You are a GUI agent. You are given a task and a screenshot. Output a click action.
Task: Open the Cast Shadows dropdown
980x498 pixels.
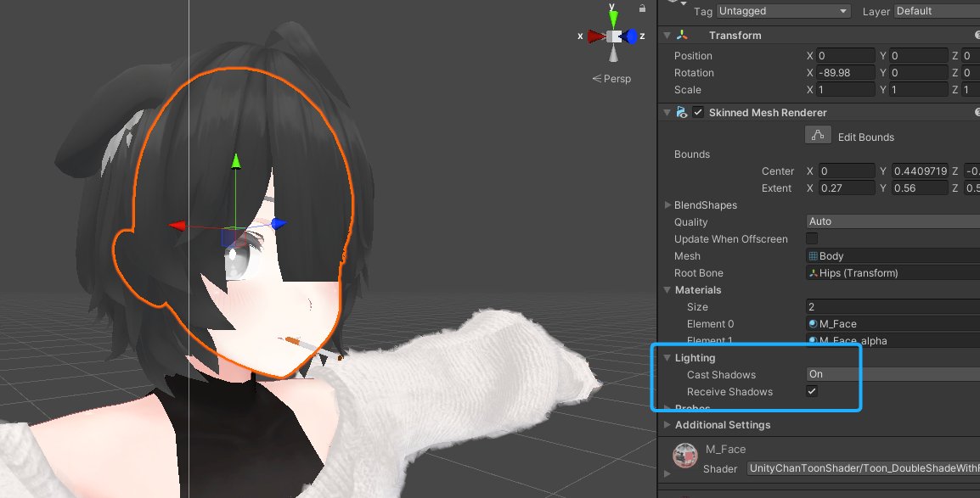pos(849,373)
